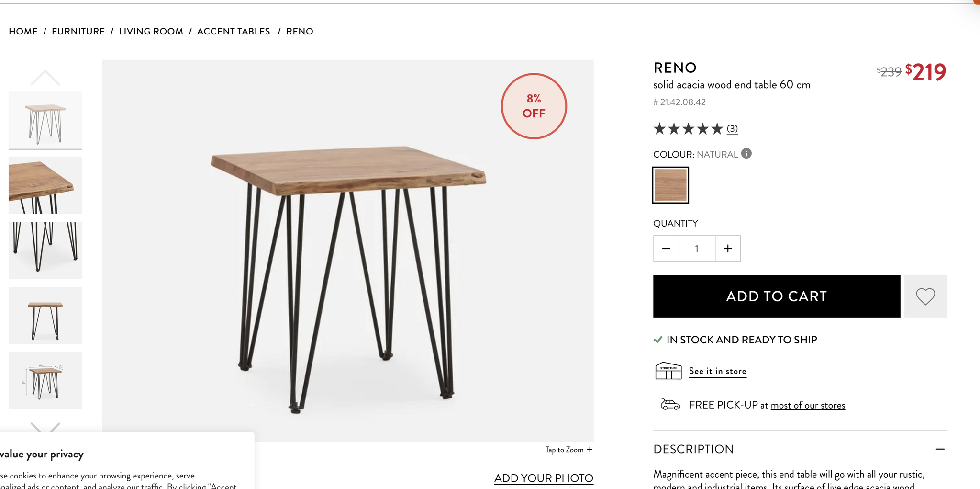Add item to wishlist with heart icon
Screen dimensions: 980x489
coord(925,296)
